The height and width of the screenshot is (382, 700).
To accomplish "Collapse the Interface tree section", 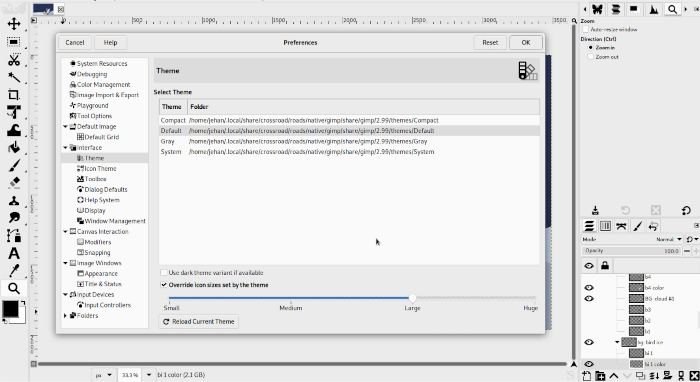I will tap(66, 148).
